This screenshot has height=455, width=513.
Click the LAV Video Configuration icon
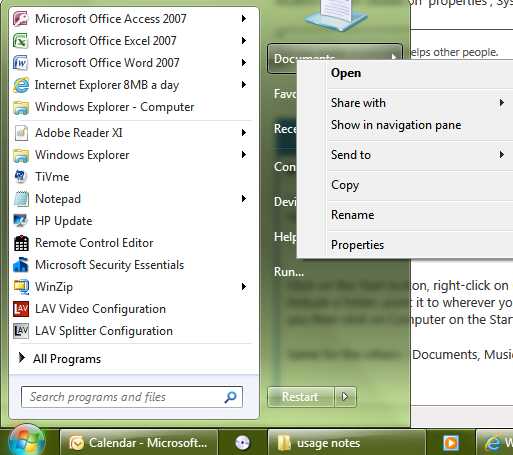pyautogui.click(x=21, y=309)
